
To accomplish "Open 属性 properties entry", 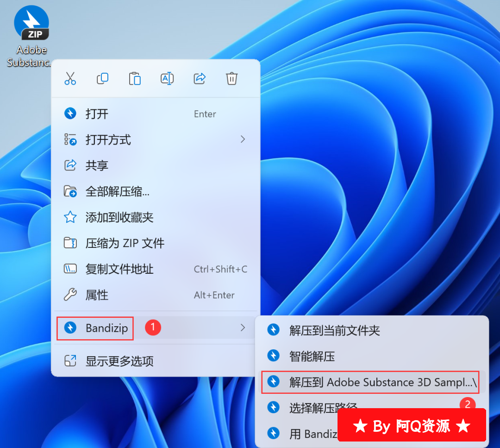I will point(97,295).
